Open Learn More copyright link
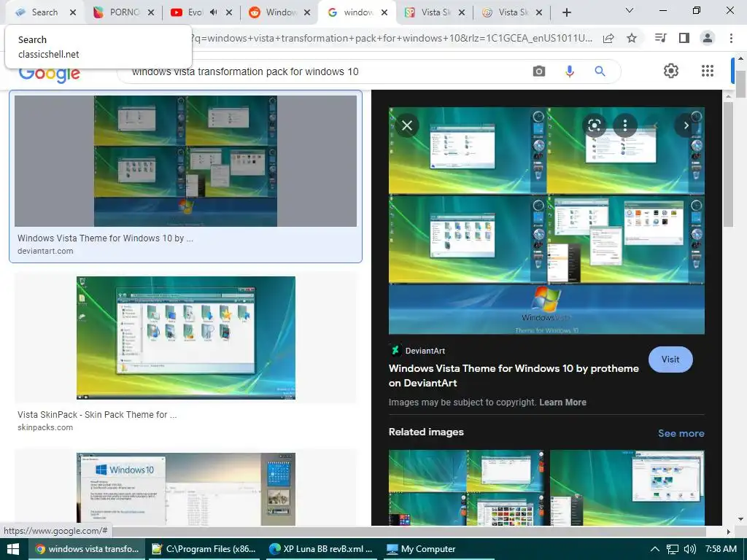The width and height of the screenshot is (747, 560). 562,402
